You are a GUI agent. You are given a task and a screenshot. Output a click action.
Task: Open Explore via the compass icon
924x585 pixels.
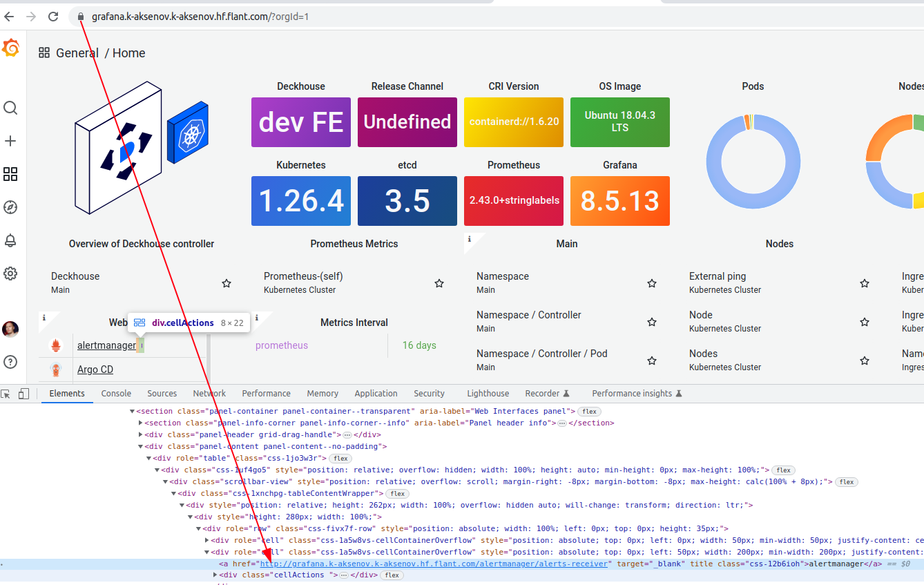pos(10,207)
